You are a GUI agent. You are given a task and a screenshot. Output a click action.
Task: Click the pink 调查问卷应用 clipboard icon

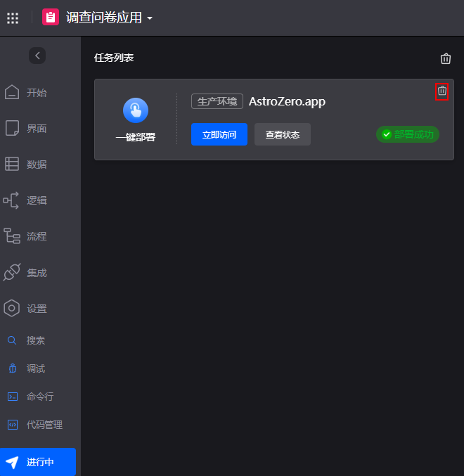(x=51, y=17)
